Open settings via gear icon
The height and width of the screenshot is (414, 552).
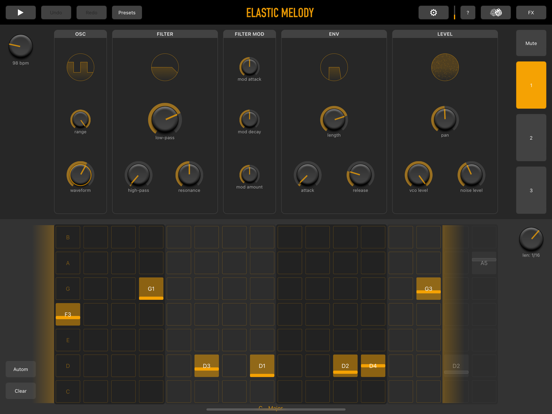coord(433,13)
